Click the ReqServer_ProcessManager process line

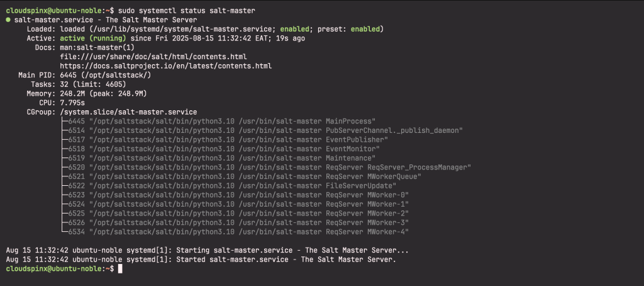(266, 167)
